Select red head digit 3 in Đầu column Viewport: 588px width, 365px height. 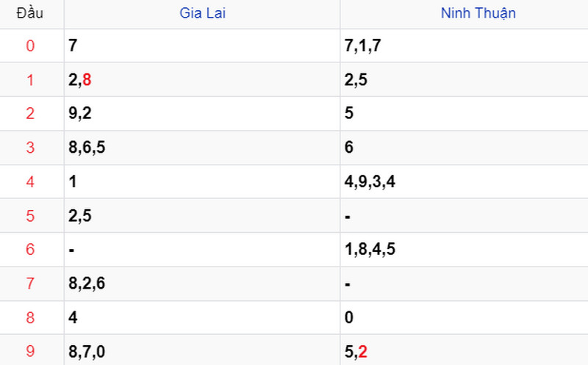click(x=30, y=148)
